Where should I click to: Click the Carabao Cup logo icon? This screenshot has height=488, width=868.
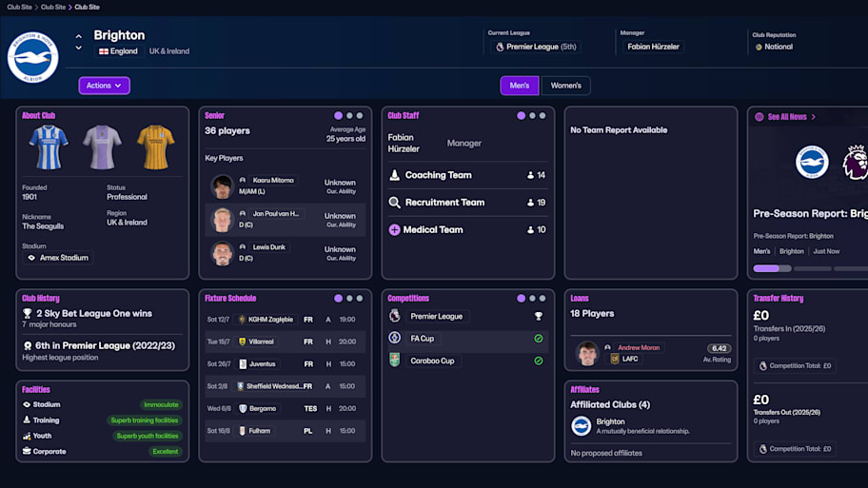pos(394,361)
